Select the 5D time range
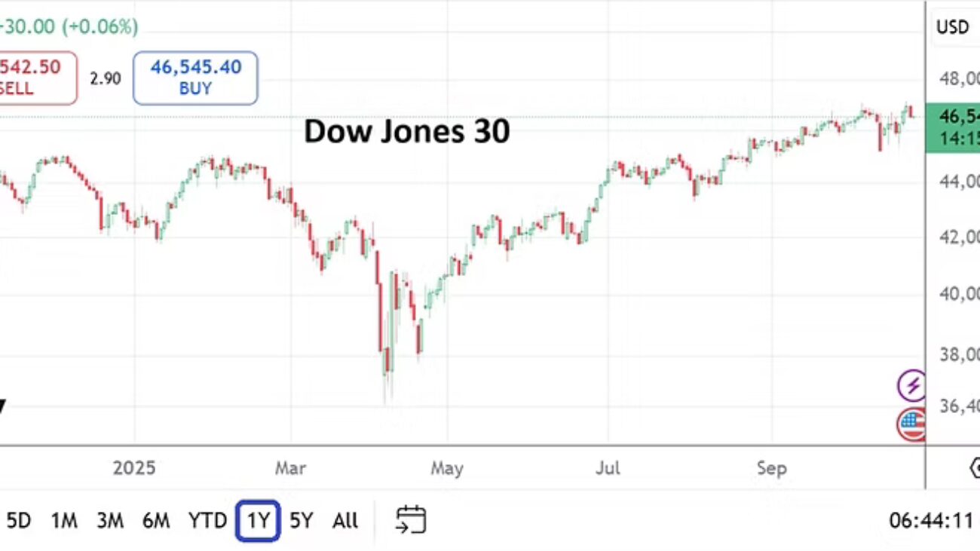980x551 pixels. pyautogui.click(x=19, y=520)
